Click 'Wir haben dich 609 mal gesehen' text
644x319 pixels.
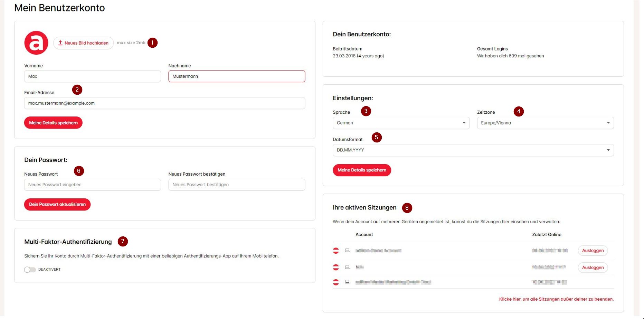pyautogui.click(x=510, y=56)
